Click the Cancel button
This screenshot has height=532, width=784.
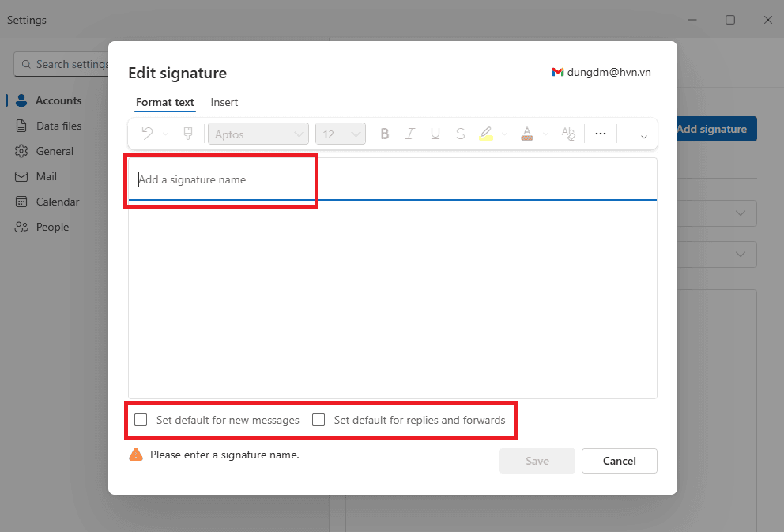coord(619,461)
